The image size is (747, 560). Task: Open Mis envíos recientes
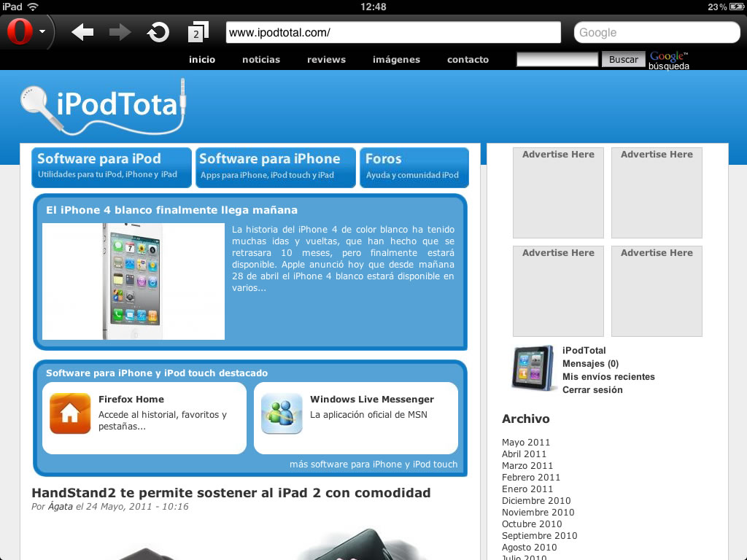click(x=608, y=377)
